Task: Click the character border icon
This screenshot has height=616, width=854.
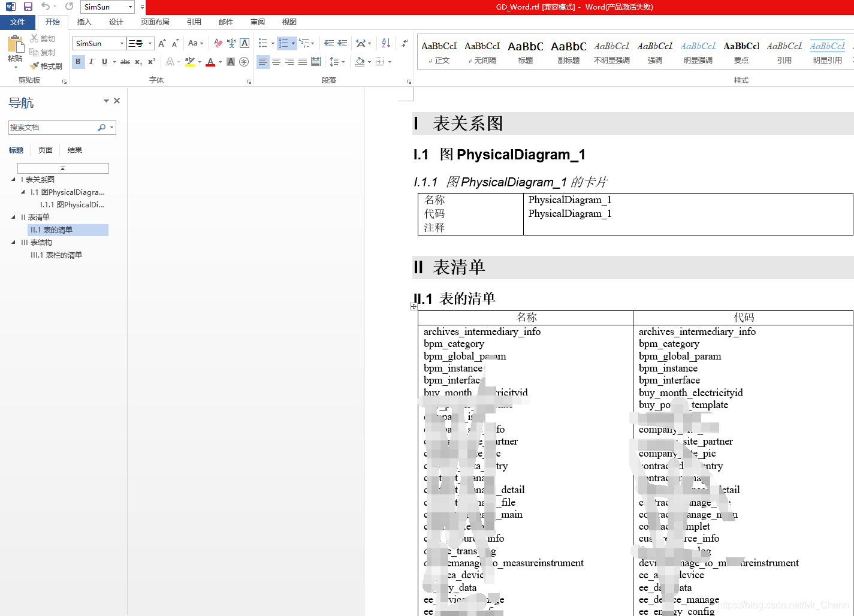Action: (245, 43)
